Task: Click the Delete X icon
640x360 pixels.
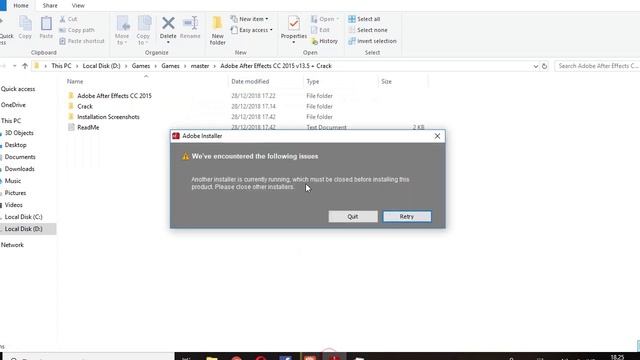Action: coord(168,24)
